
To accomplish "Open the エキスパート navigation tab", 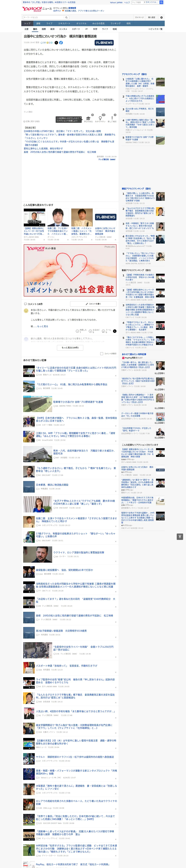I will pos(64,24).
